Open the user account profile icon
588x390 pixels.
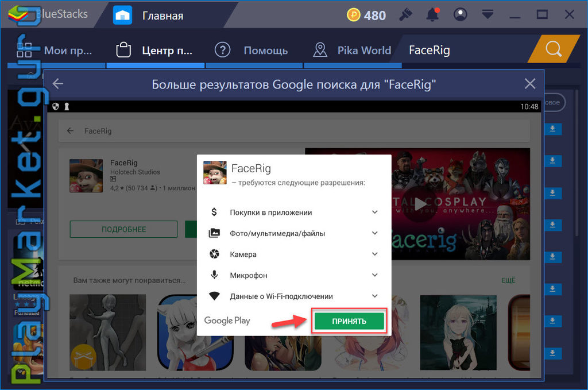pyautogui.click(x=460, y=14)
